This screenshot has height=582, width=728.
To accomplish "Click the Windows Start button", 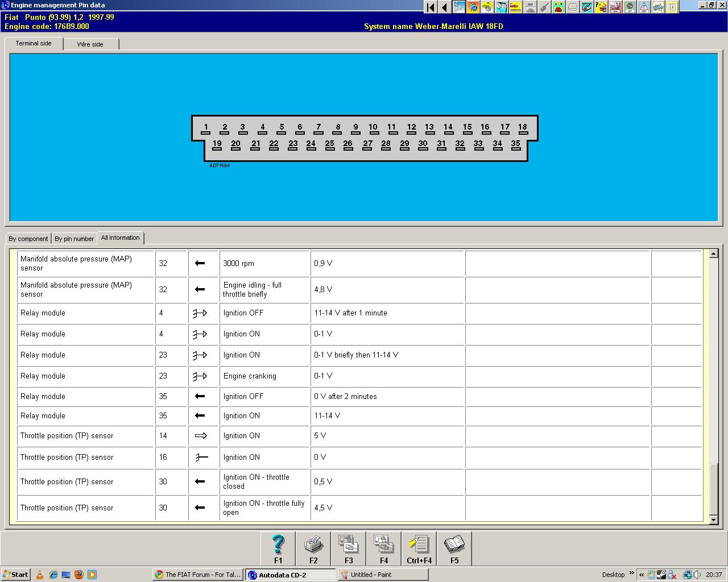I will (16, 575).
